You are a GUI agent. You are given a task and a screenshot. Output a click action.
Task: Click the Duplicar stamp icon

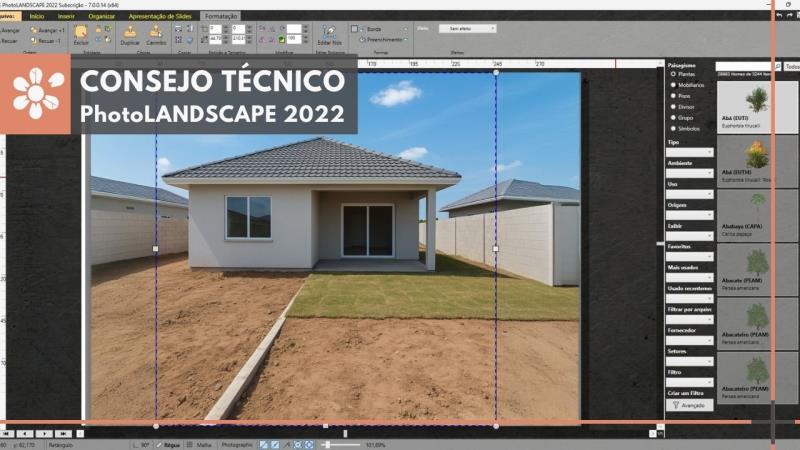tap(130, 32)
